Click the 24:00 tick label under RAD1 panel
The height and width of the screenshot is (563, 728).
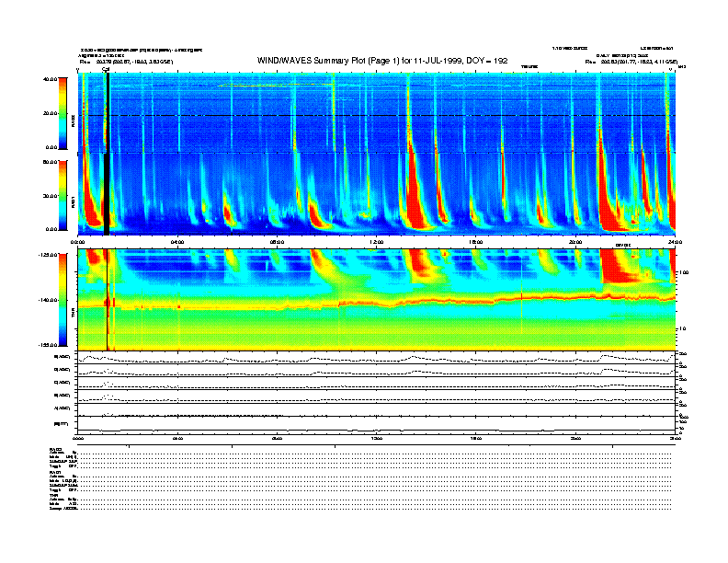point(675,242)
